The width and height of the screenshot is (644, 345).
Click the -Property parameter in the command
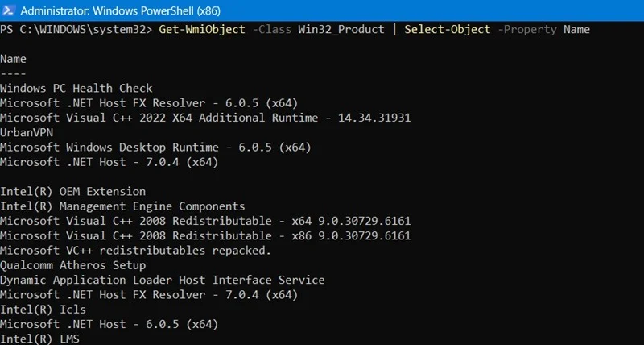pos(527,30)
